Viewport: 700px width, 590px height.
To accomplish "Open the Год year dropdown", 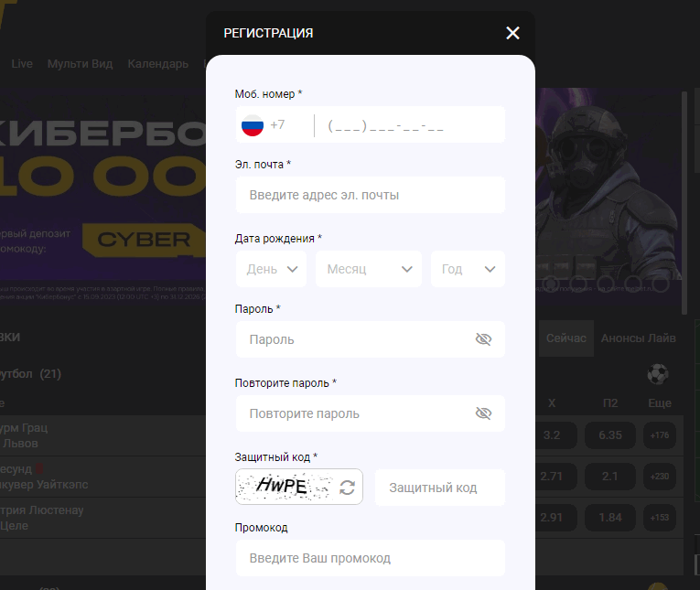I will tap(468, 269).
